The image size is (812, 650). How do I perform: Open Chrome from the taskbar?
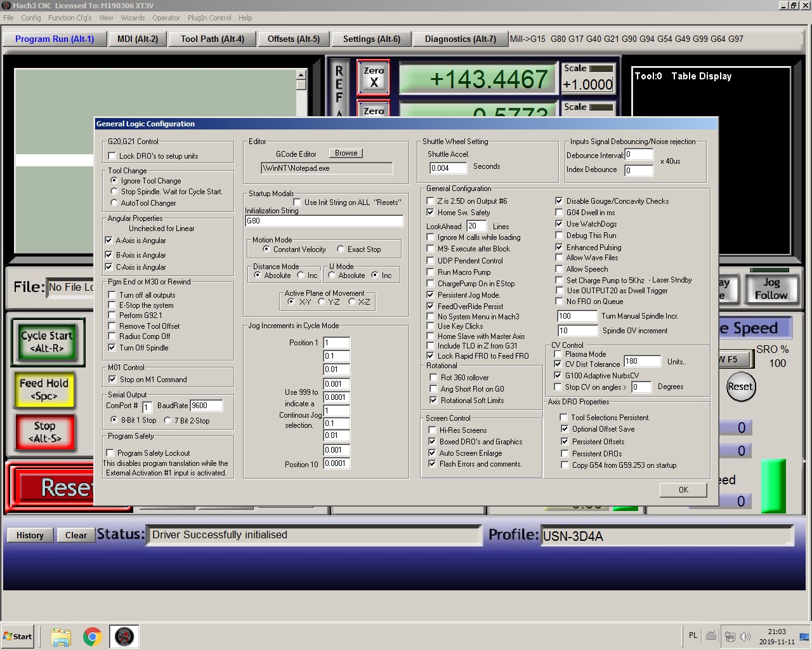[93, 636]
